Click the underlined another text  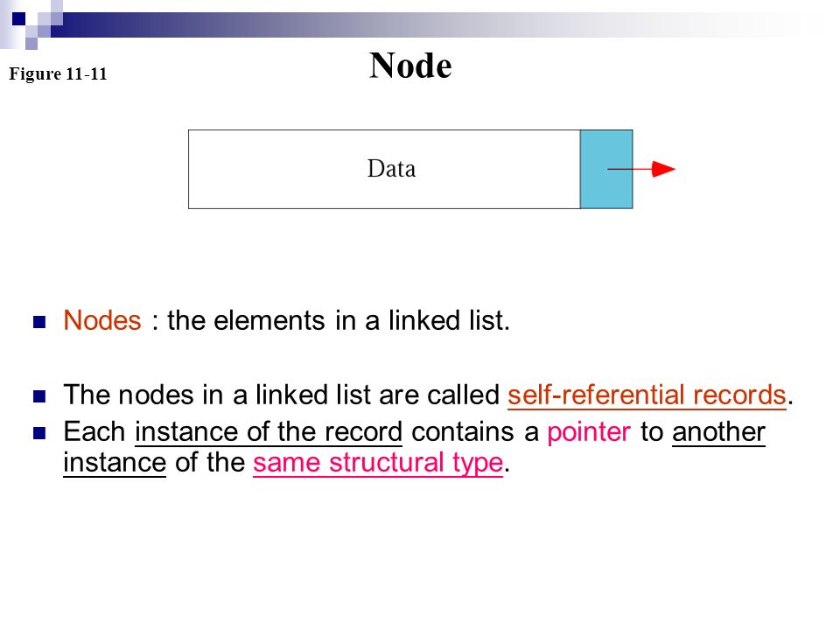click(718, 431)
